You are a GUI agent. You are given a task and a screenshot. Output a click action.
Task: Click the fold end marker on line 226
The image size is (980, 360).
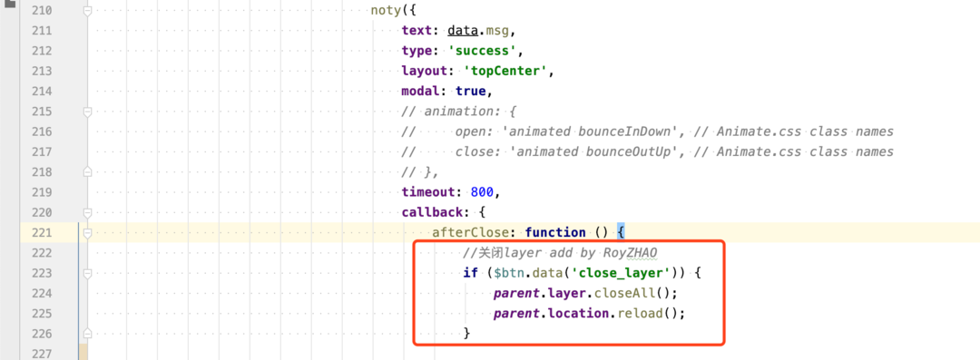tap(87, 333)
